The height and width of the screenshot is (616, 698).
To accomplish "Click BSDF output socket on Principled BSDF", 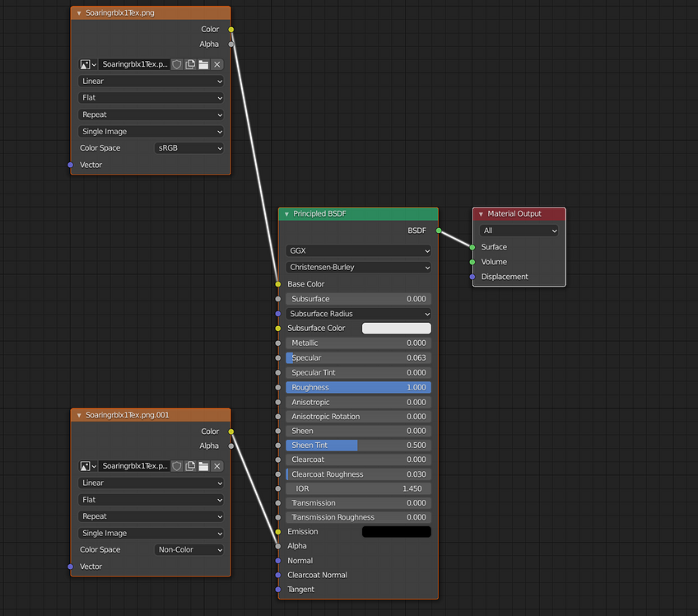I will coord(439,231).
